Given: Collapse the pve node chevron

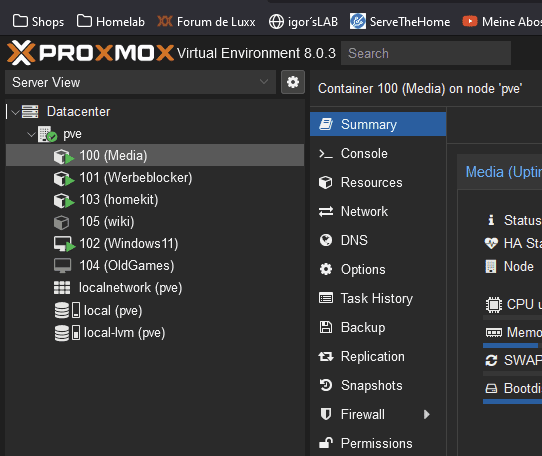Looking at the screenshot, I should pos(31,134).
